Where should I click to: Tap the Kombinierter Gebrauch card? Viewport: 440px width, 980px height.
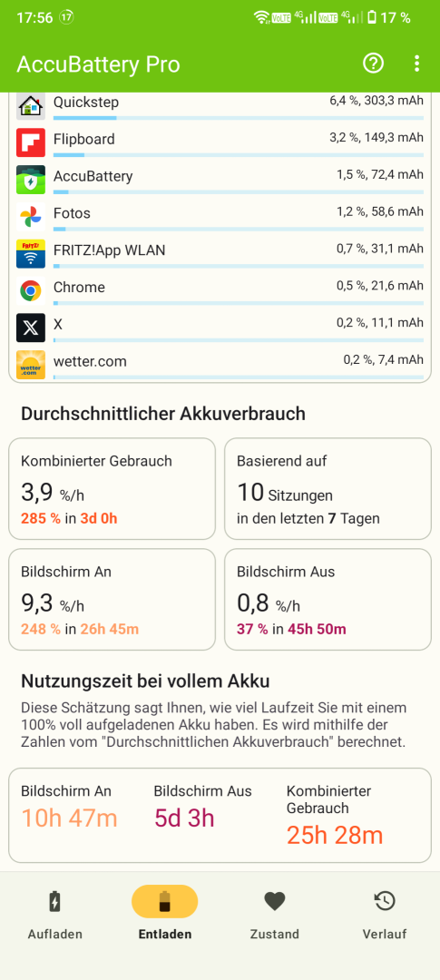click(x=112, y=489)
